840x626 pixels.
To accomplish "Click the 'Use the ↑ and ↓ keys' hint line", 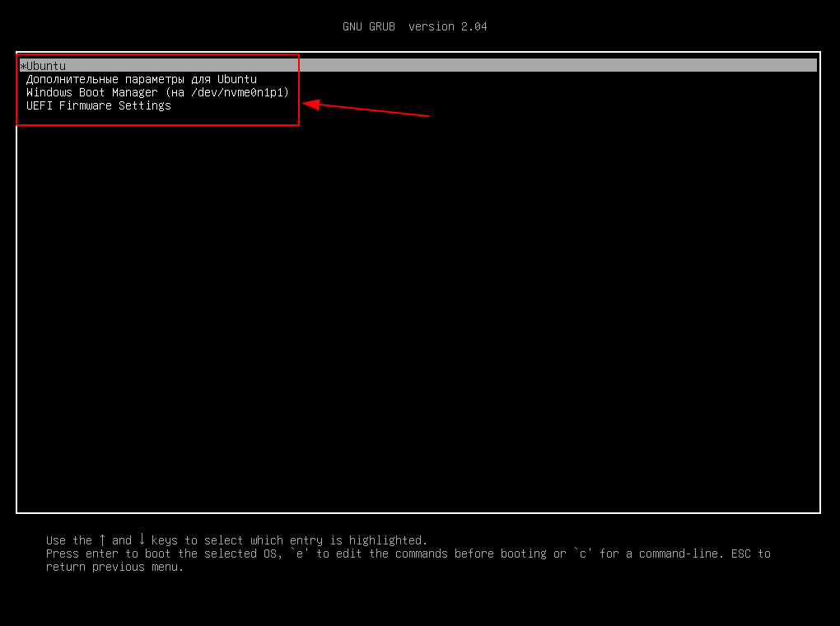I will coord(236,540).
